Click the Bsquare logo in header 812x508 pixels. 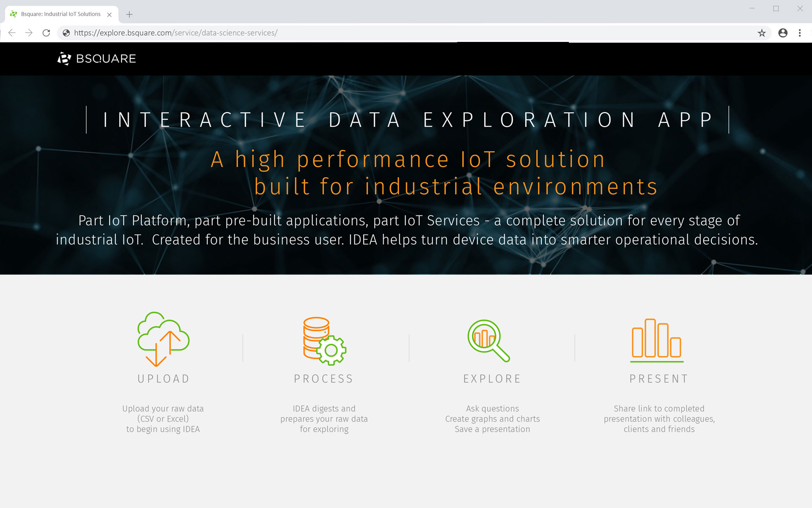coord(96,58)
